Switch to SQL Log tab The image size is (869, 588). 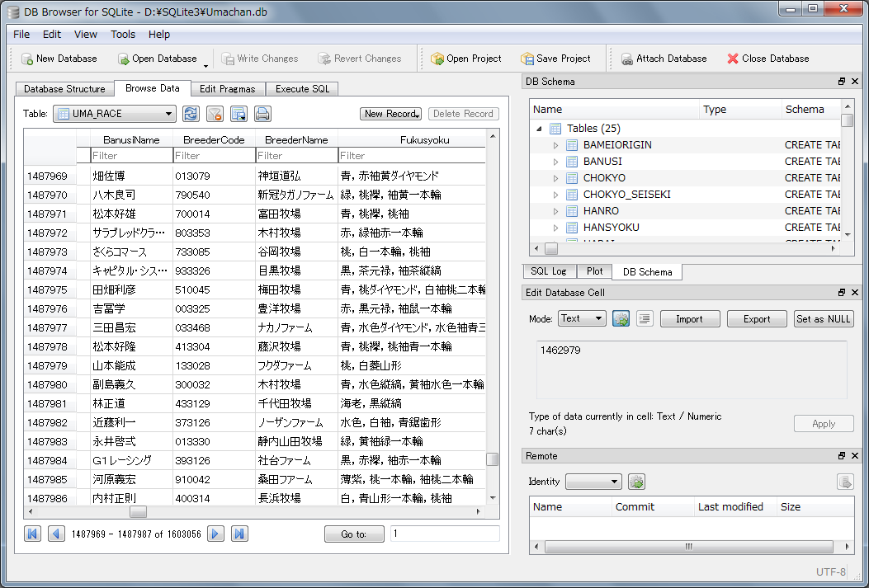pos(549,271)
